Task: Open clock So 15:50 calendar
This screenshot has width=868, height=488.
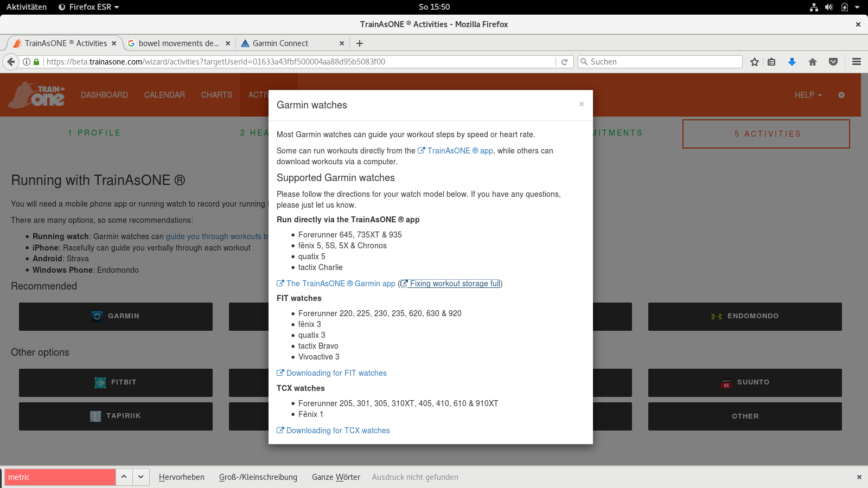Action: coord(434,7)
